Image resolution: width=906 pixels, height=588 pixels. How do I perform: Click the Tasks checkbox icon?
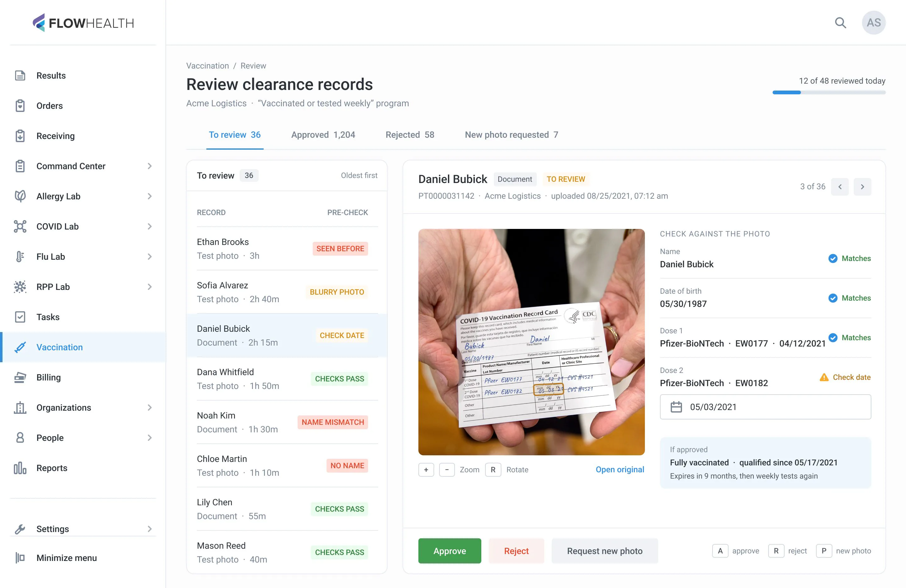pyautogui.click(x=20, y=317)
